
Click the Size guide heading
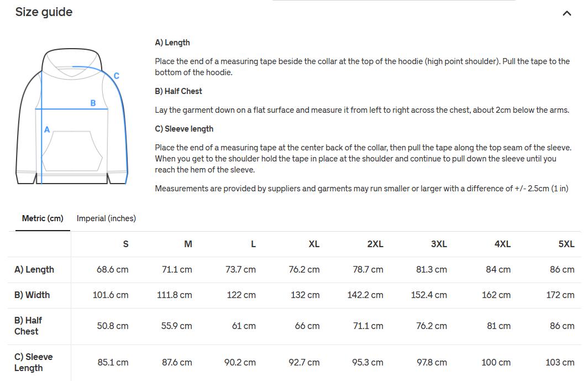(44, 12)
